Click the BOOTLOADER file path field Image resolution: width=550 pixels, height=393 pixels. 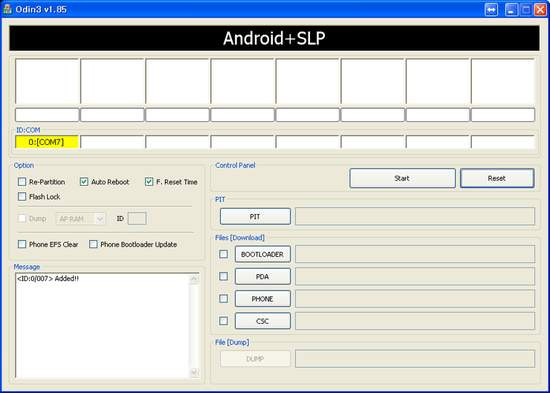click(415, 254)
